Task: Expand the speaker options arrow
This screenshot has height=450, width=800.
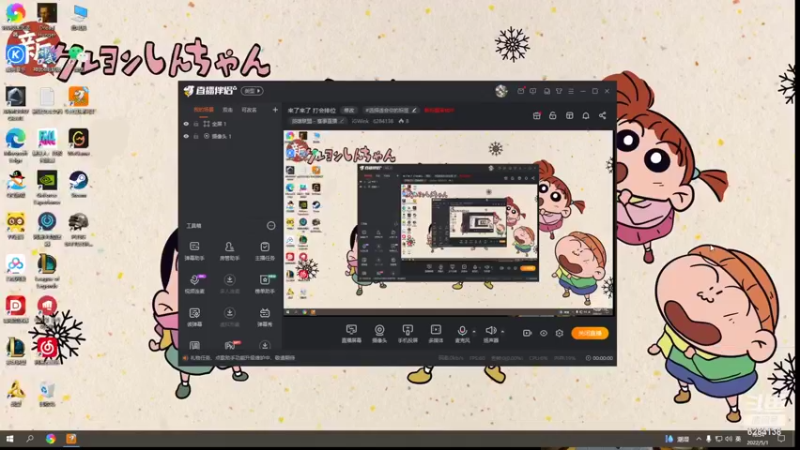Action: coord(503,332)
